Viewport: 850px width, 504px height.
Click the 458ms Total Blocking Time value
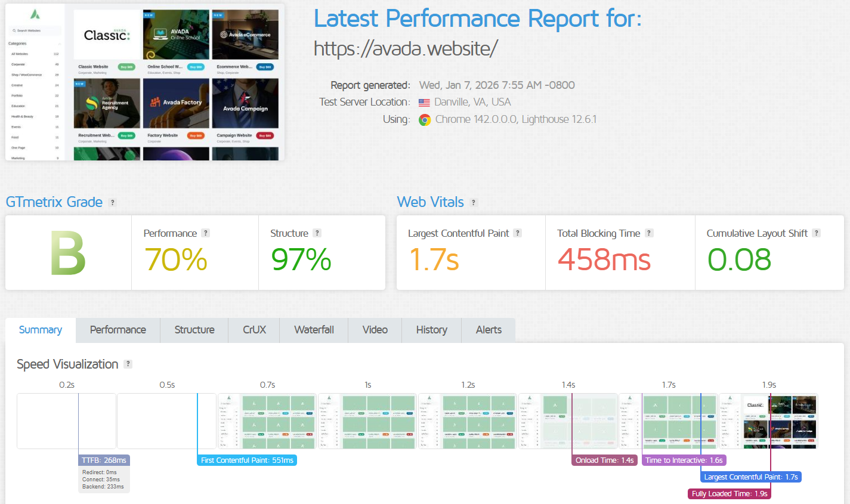click(x=604, y=260)
